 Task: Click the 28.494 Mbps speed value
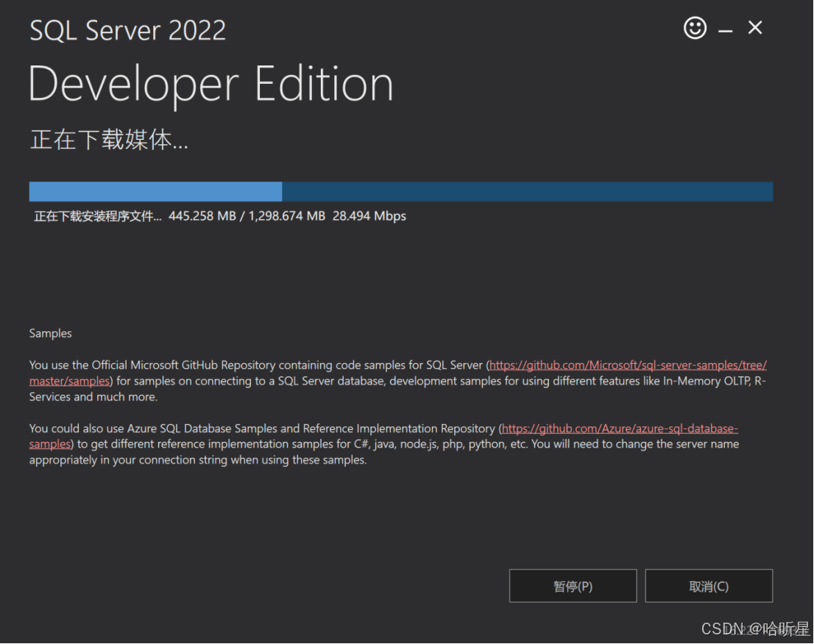pyautogui.click(x=369, y=216)
